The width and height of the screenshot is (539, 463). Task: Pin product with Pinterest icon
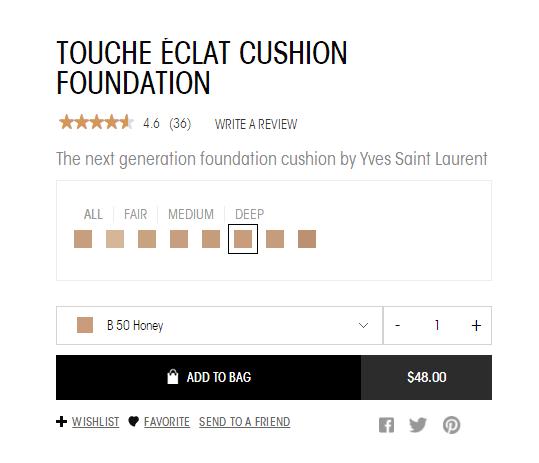[451, 425]
